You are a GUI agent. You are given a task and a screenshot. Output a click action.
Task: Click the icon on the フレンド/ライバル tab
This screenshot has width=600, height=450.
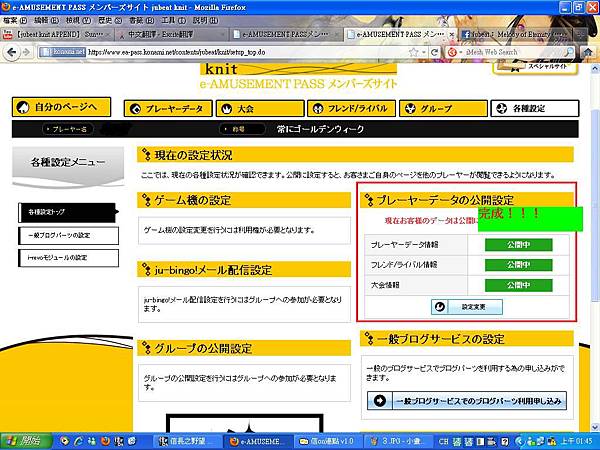click(318, 109)
